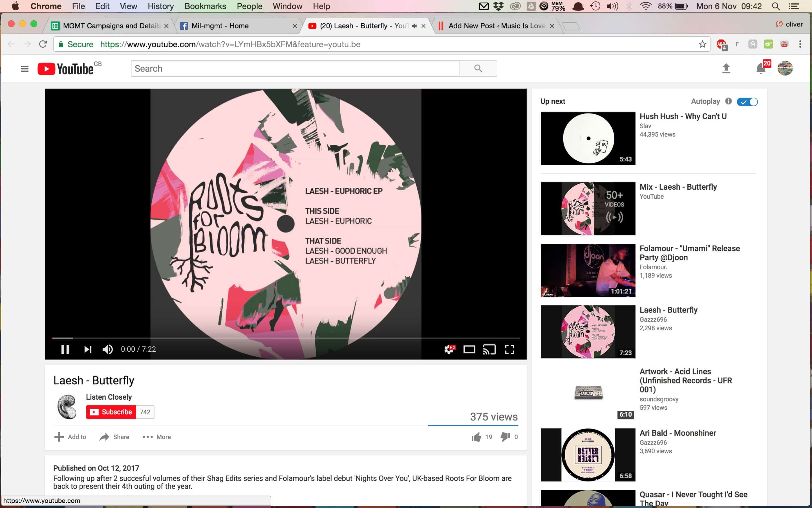Viewport: 812px width, 508px height.
Task: Switch to Add New Post tab
Action: click(497, 26)
